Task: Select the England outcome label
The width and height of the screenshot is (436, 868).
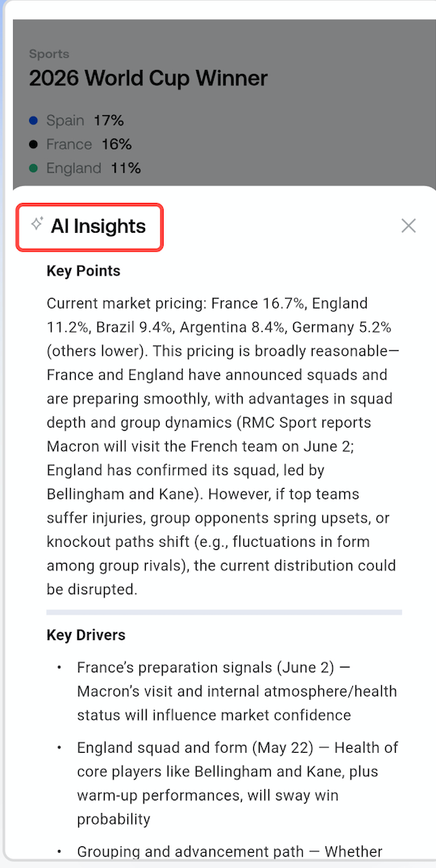Action: pos(73,168)
